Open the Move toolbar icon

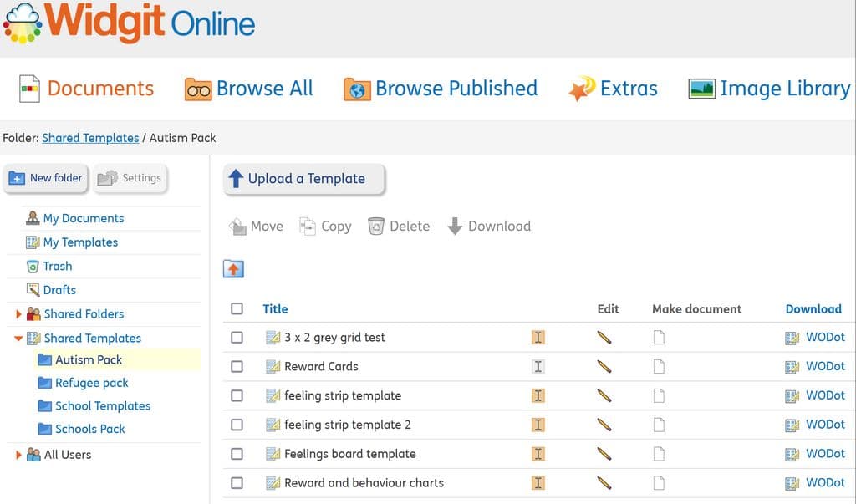click(237, 226)
